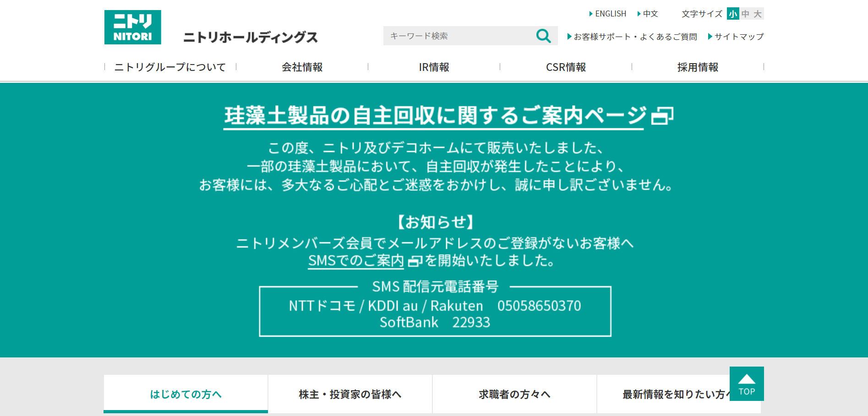Open the CSR情報 menu
The width and height of the screenshot is (868, 416).
click(x=566, y=67)
